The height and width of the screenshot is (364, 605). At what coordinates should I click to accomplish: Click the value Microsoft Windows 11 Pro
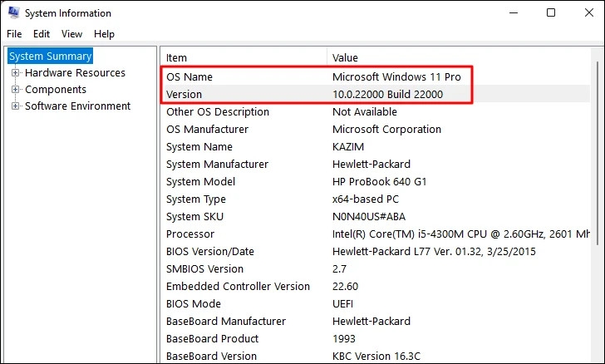[396, 76]
